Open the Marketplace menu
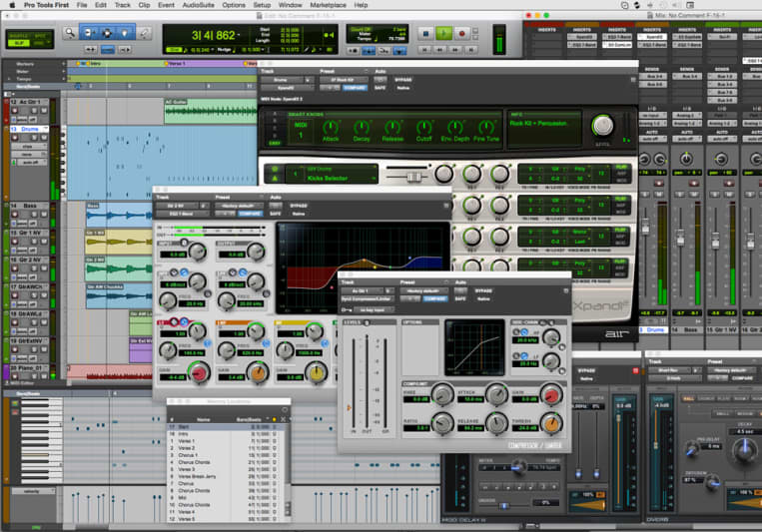Image resolution: width=762 pixels, height=532 pixels. (x=328, y=5)
